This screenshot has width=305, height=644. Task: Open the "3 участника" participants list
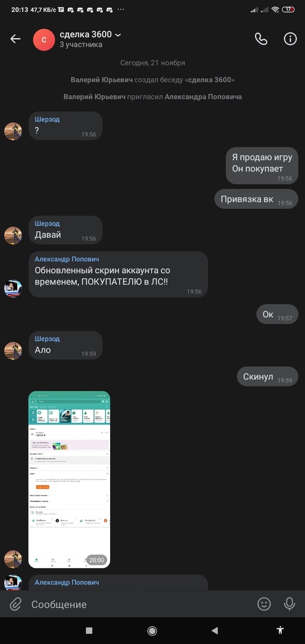pos(81,45)
